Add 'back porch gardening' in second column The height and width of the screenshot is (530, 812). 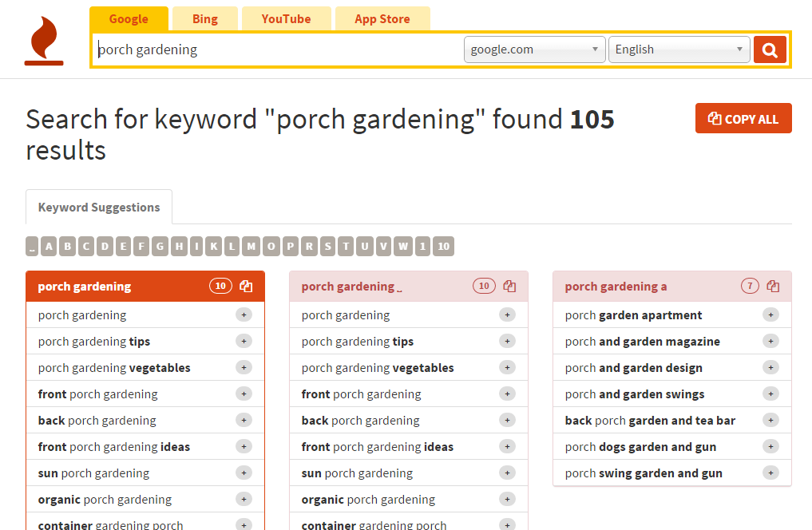tap(508, 421)
